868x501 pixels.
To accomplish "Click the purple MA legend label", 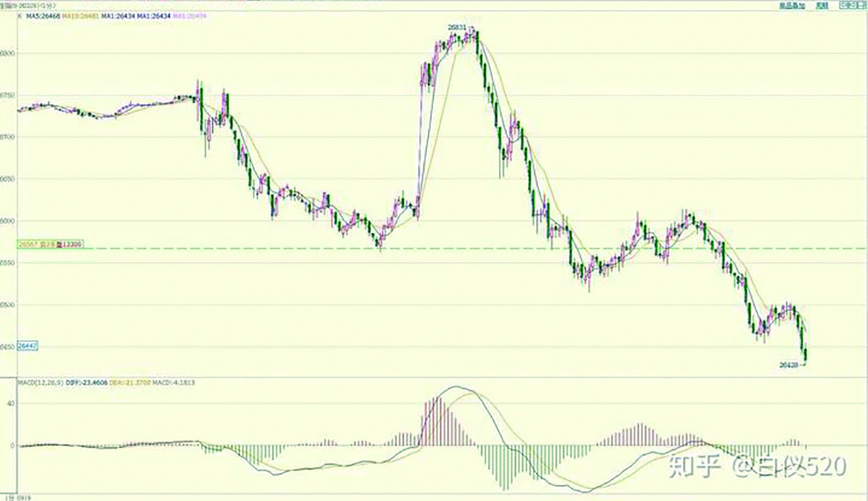I will coord(190,17).
